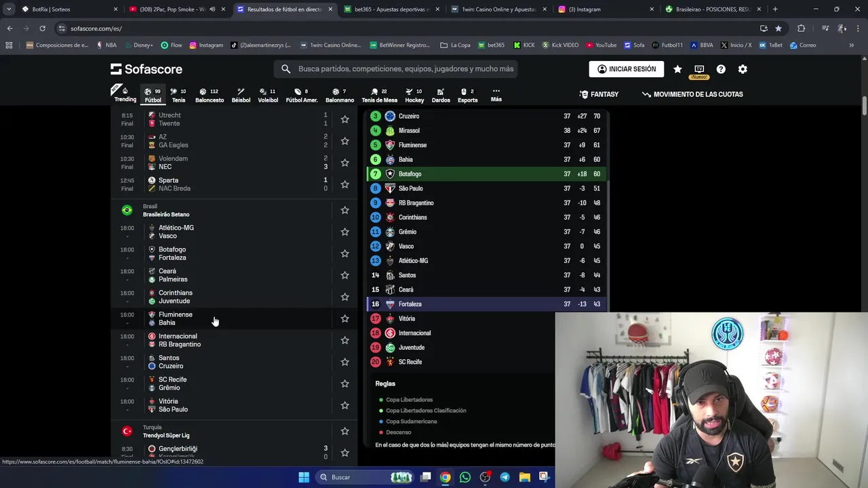
Task: Open Mirassol in the standings table
Action: [409, 131]
